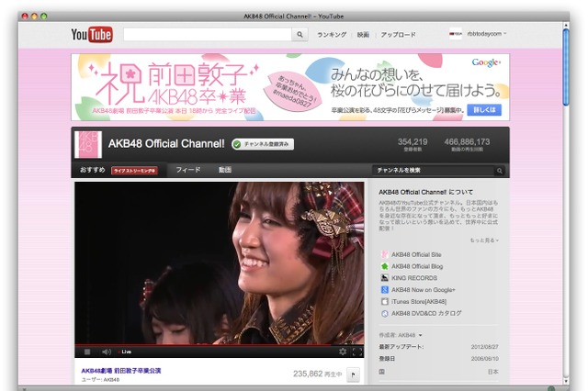
Task: Click the 祝 前田敦子 AKB48卒業 banner
Action: tap(290, 87)
